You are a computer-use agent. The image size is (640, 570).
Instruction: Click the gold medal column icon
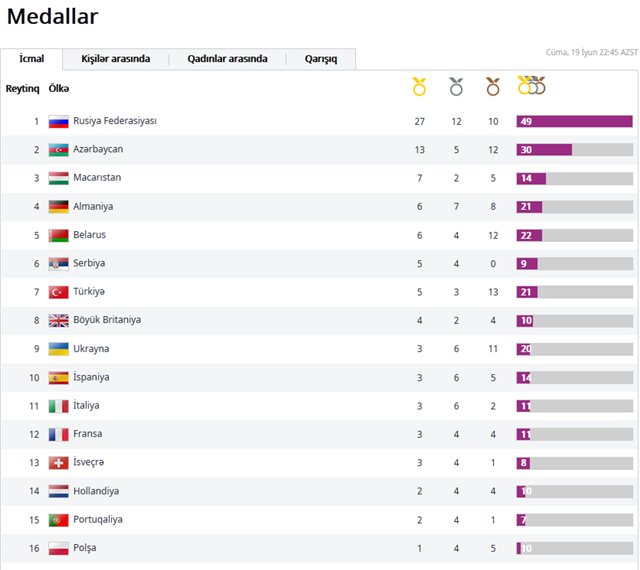(x=419, y=87)
